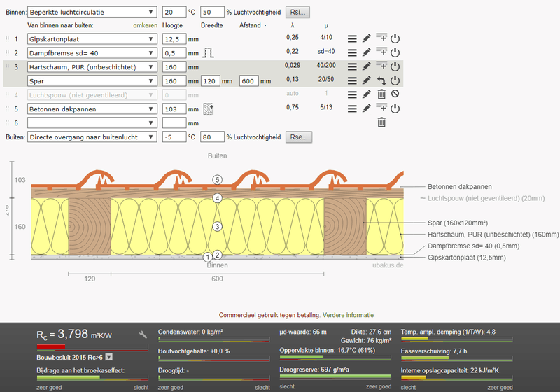Click the outside humidity field showing 80
Image resolution: width=560 pixels, height=392 pixels.
[x=212, y=136]
